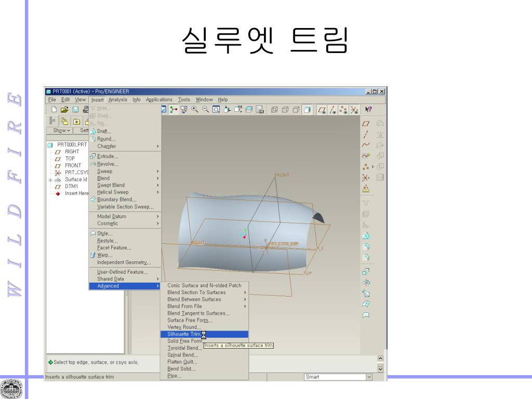Click the Save disk icon

point(75,109)
